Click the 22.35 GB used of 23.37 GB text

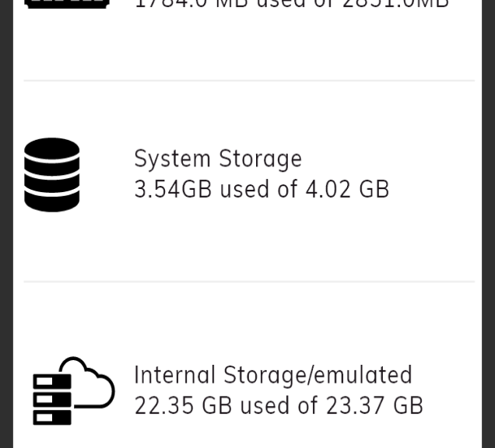click(279, 405)
